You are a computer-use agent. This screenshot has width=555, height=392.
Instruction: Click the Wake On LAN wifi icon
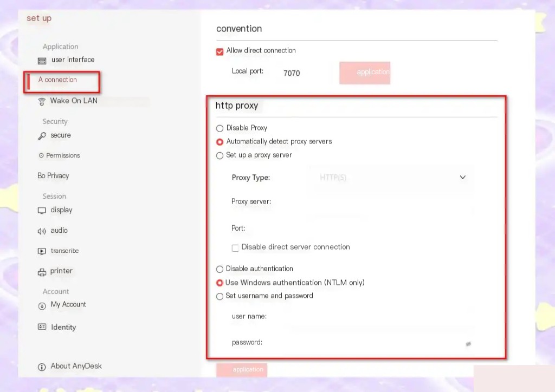pos(42,102)
